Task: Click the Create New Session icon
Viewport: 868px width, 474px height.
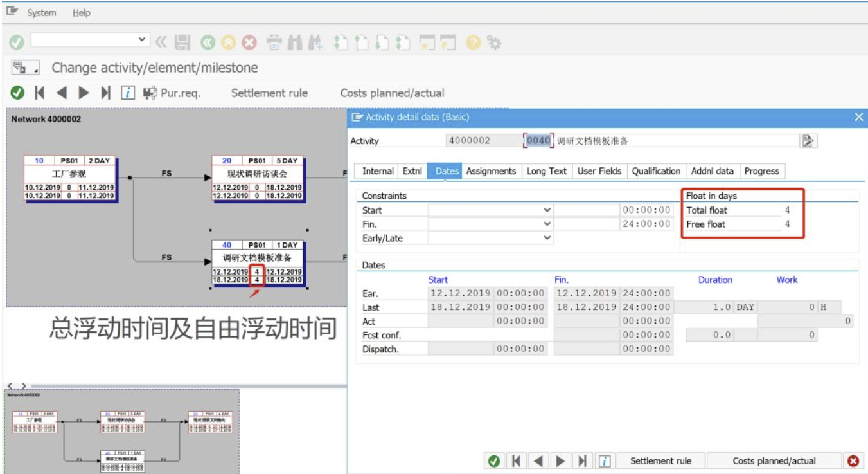Action: [x=427, y=43]
